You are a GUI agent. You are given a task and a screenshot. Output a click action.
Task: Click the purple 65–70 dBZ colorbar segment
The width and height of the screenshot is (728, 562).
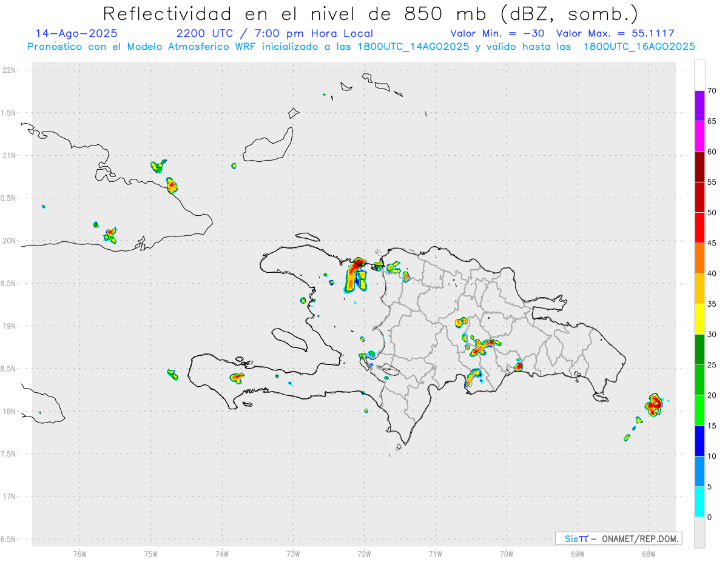[x=699, y=106]
